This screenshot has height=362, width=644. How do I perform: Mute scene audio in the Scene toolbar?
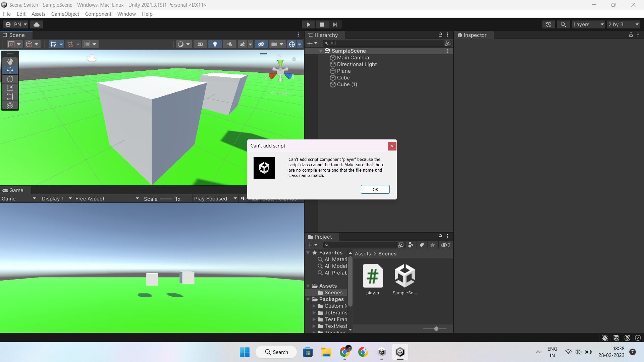click(x=230, y=44)
